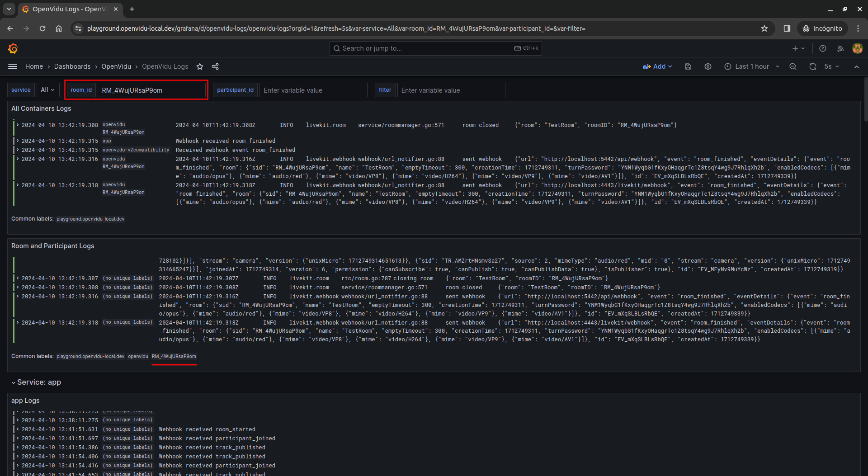Open the service All dropdown

point(47,90)
